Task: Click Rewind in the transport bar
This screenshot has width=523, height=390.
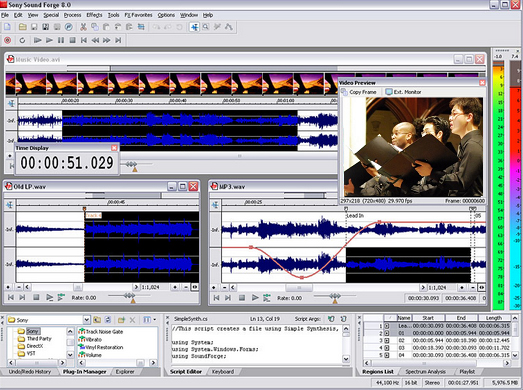Action: tap(95, 40)
